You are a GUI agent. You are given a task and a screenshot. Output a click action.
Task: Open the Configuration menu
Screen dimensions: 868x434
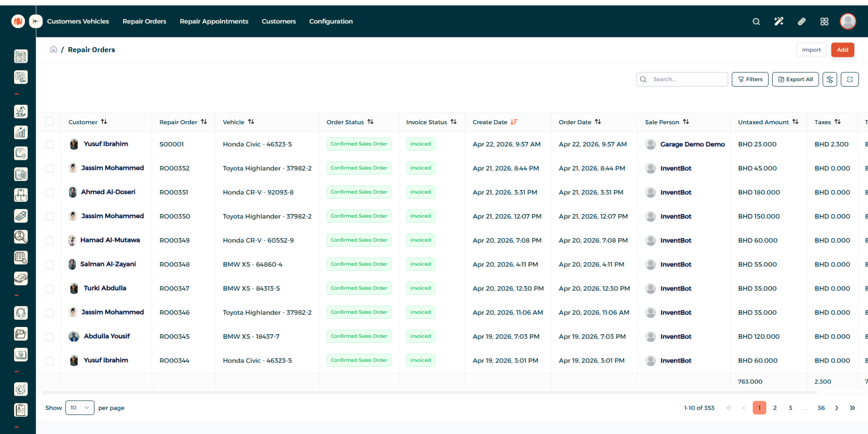[x=330, y=21]
